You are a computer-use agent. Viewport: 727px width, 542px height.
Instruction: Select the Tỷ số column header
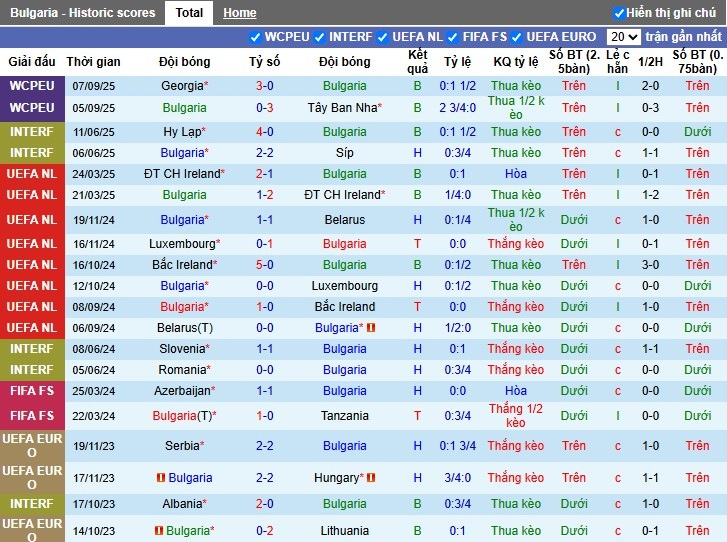pos(265,61)
